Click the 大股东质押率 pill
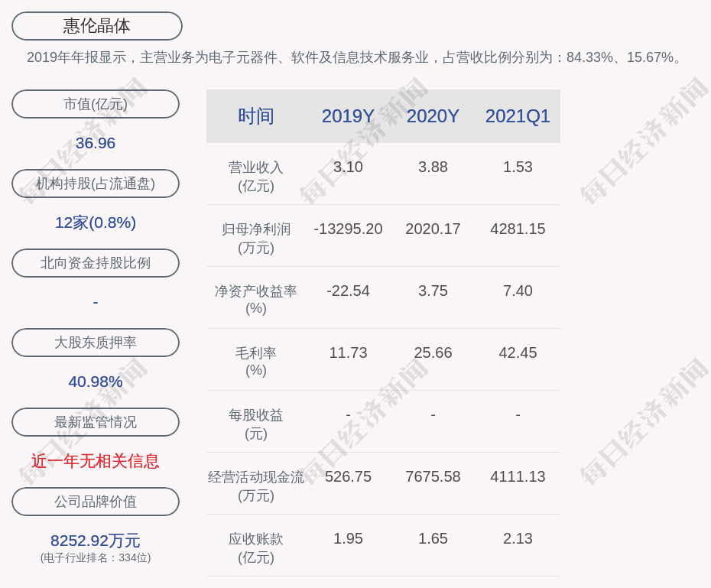Screen dimensions: 711x588 click(x=96, y=343)
